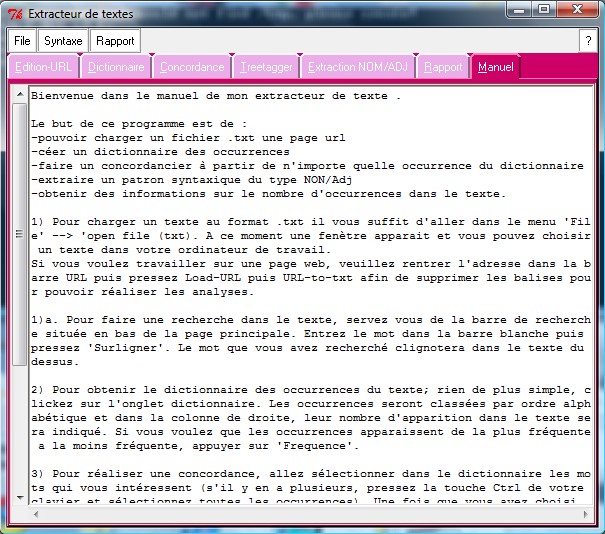Switch to the Treetagger tab

point(266,67)
